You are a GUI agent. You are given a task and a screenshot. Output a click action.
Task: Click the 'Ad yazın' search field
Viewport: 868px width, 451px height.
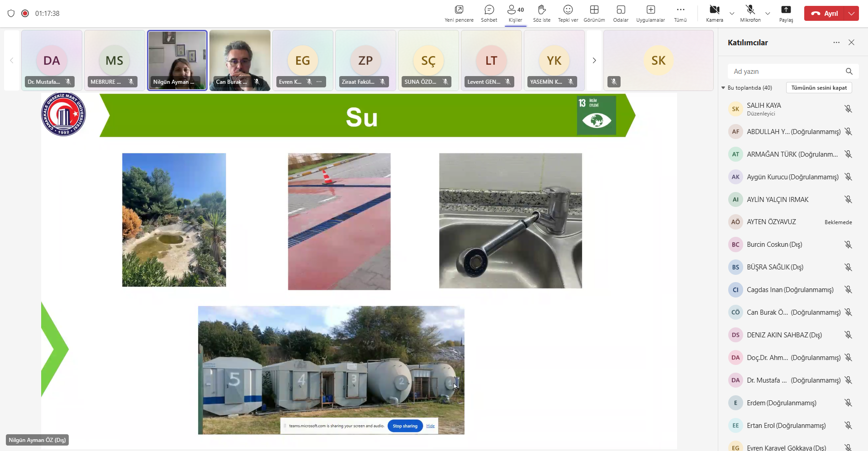(x=787, y=72)
